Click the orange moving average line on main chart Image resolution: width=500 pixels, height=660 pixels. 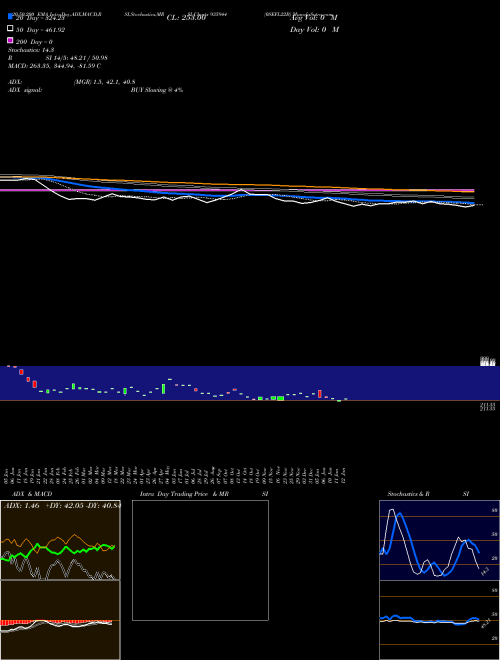pyautogui.click(x=236, y=184)
